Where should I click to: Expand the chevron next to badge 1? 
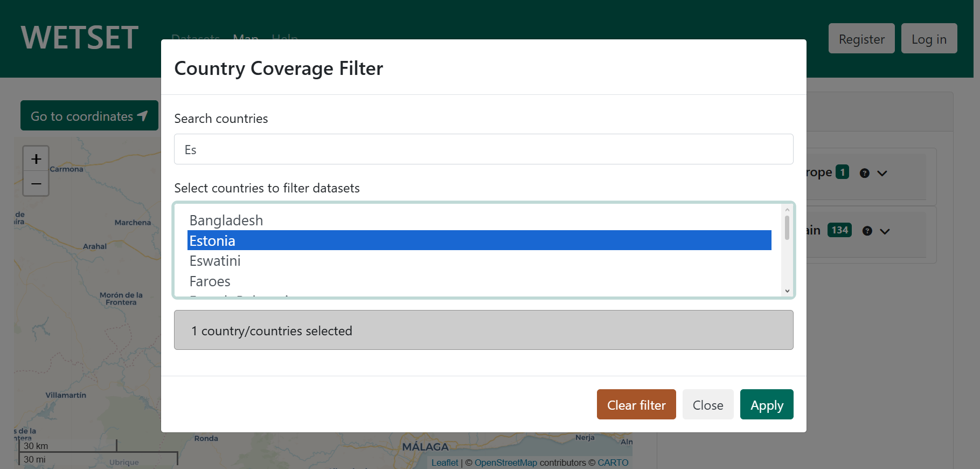[882, 173]
